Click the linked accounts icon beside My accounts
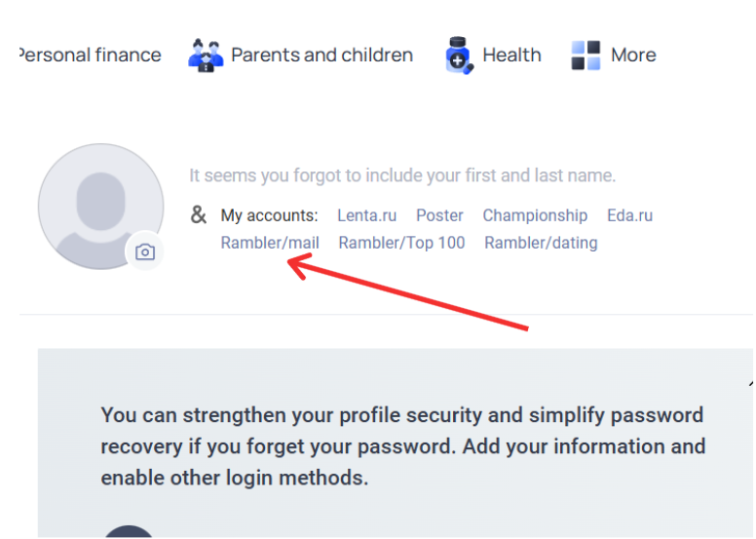Screen dimensions: 756x539 (199, 214)
